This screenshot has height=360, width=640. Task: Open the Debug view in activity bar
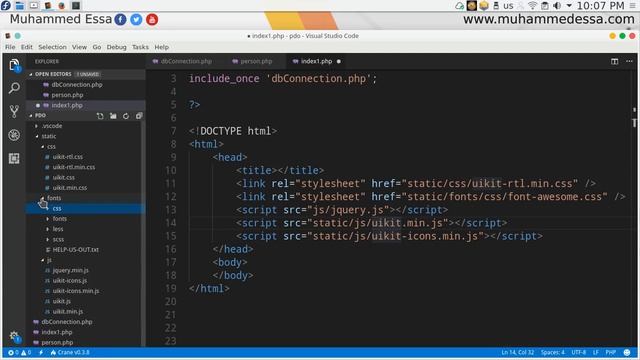[14, 135]
